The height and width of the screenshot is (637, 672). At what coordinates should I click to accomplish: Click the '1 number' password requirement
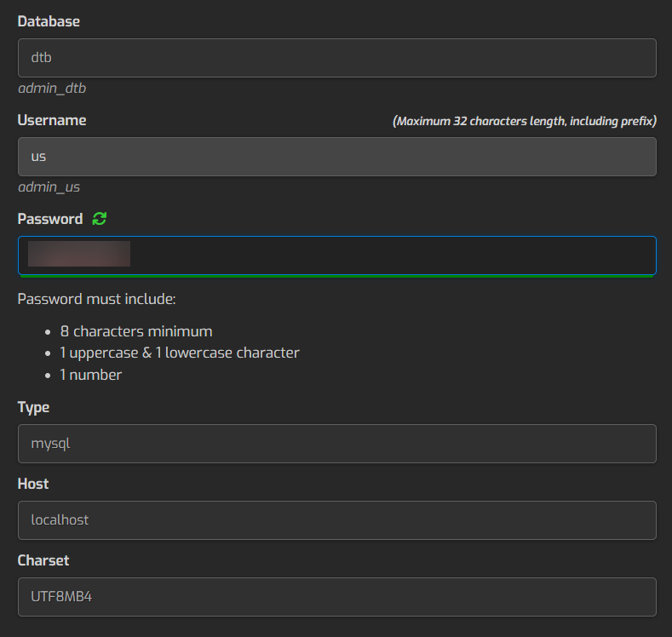pyautogui.click(x=91, y=375)
